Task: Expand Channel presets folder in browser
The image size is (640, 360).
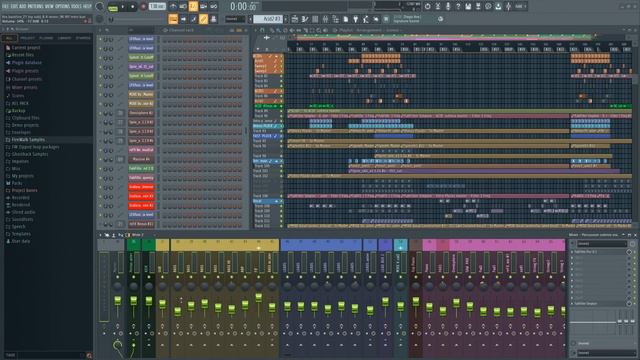Action: [x=27, y=79]
